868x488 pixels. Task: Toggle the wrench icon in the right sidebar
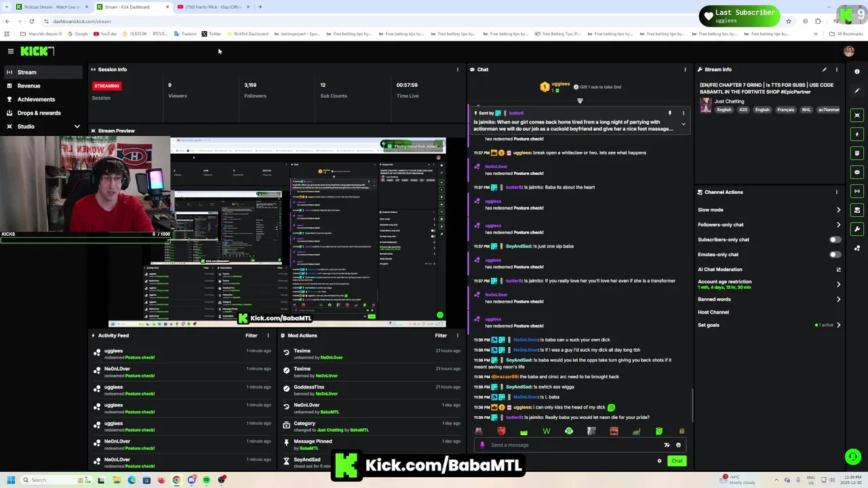(x=857, y=229)
